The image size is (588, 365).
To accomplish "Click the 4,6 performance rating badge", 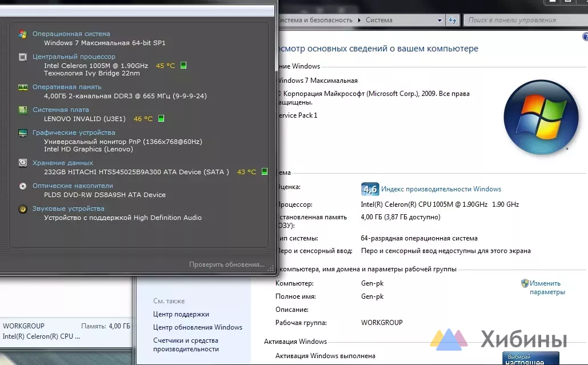I will pyautogui.click(x=370, y=189).
